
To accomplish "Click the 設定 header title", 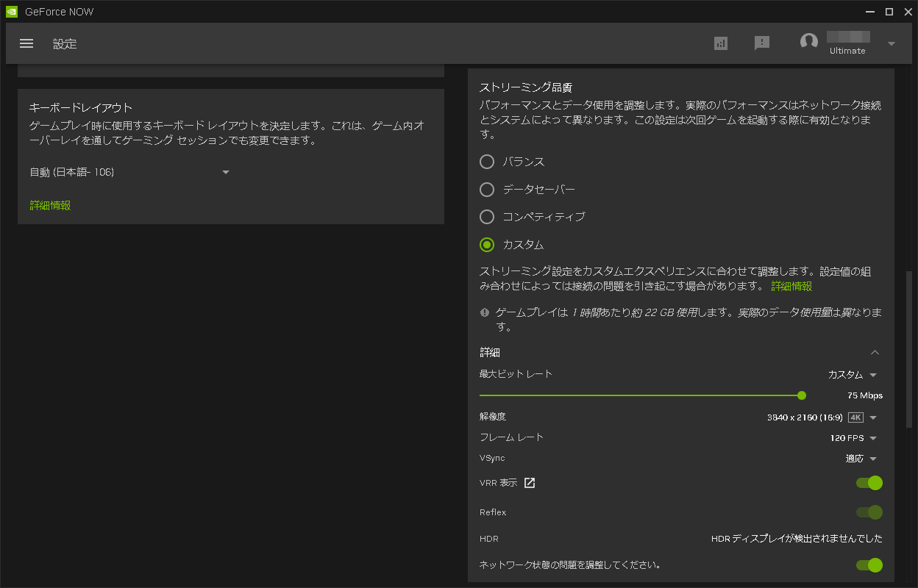I will tap(65, 43).
